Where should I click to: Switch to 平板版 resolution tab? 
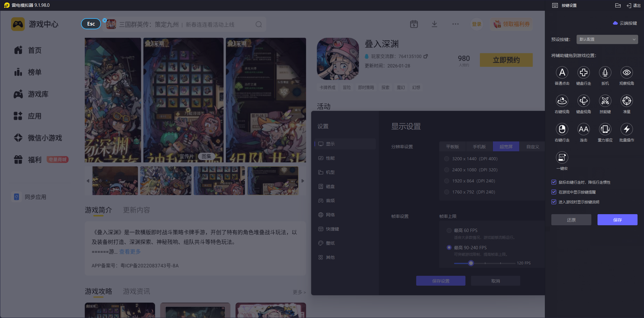click(453, 147)
